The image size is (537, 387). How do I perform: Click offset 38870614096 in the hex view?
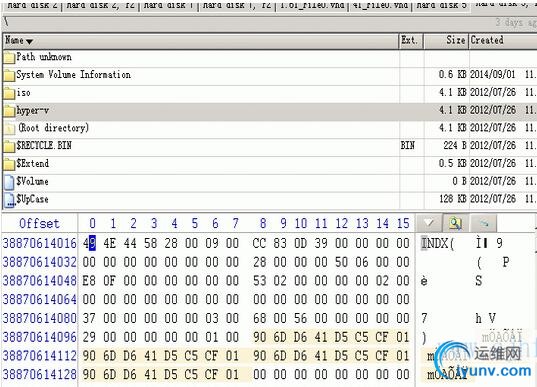point(40,337)
